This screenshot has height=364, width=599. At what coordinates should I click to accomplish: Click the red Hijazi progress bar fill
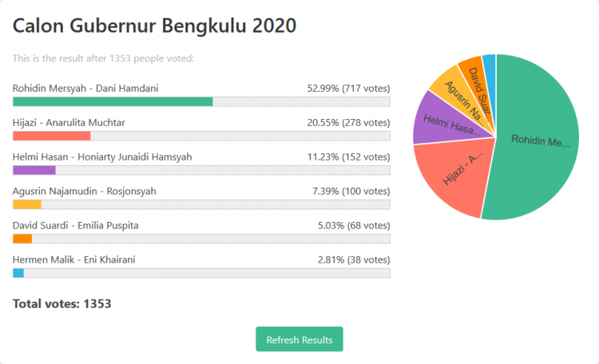(52, 136)
